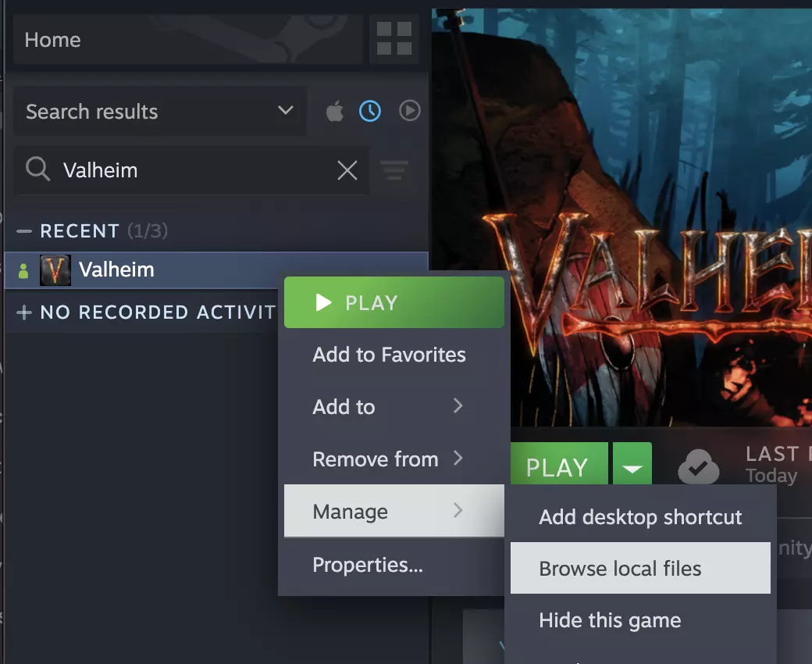
Task: Click into the Valheim search field
Action: tap(191, 170)
